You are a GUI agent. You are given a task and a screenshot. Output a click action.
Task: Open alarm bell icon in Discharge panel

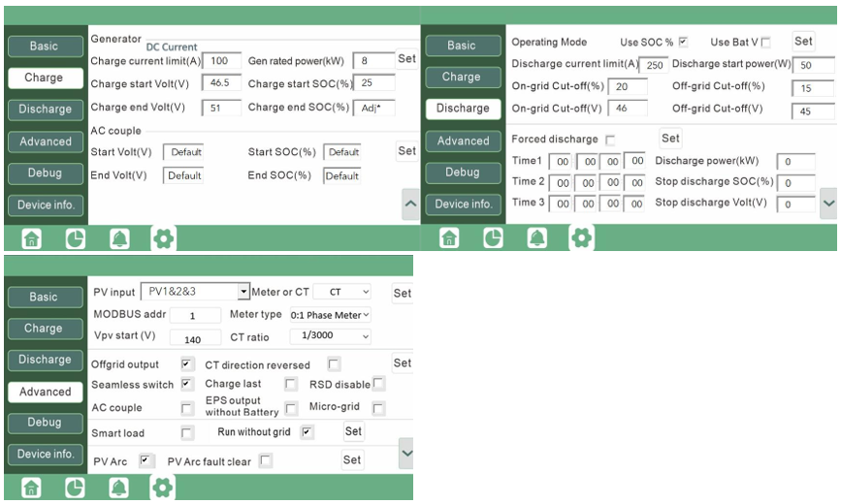point(536,237)
